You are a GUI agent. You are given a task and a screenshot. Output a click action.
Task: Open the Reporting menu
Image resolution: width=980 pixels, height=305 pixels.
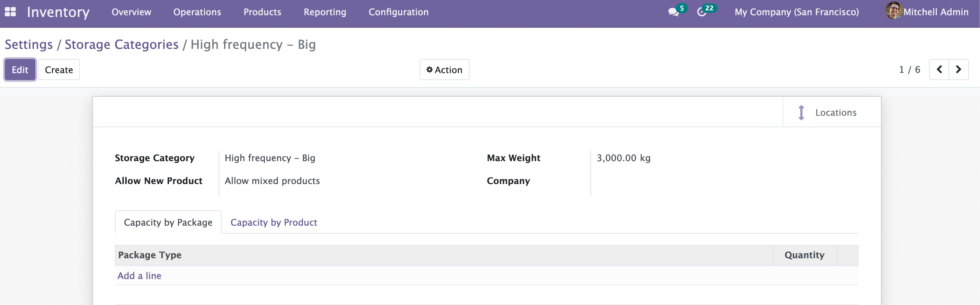325,12
